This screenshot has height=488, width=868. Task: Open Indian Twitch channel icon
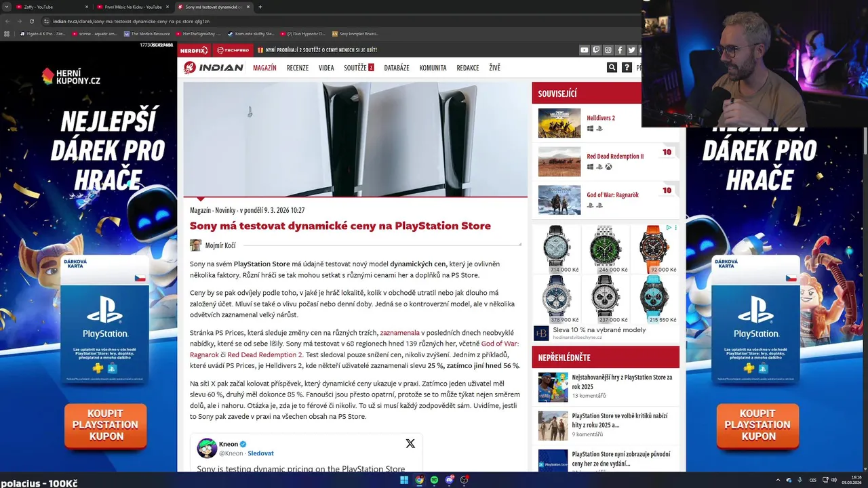[x=596, y=50]
